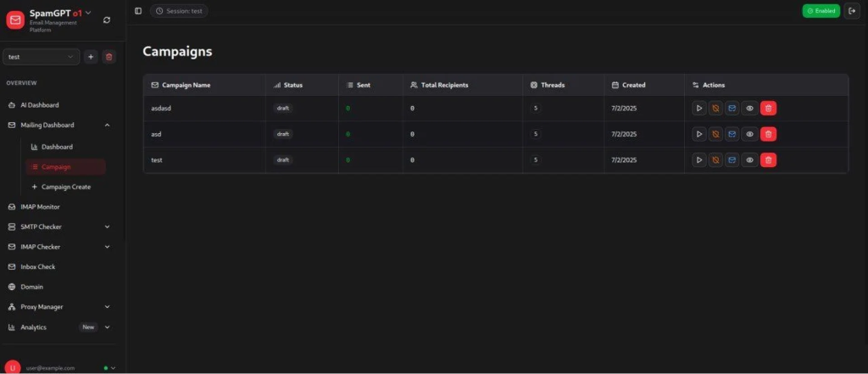
Task: Click the plus icon beside session selector
Action: [91, 57]
